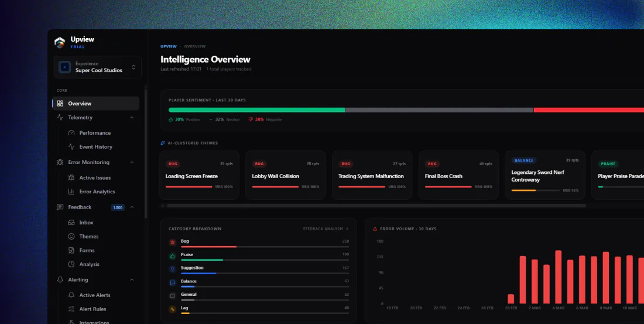Click the Analysis pie chart icon

coord(71,264)
